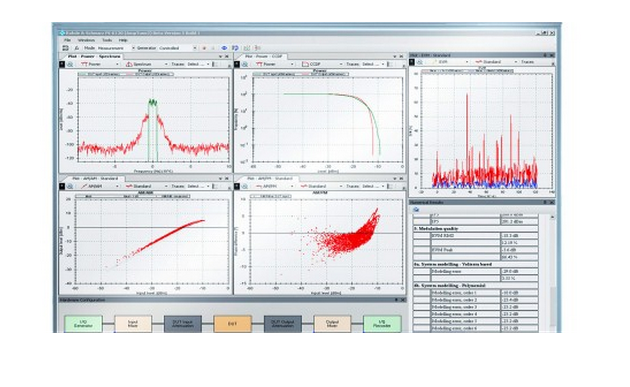Click the zoom magnifier icon in CCDF plot
This screenshot has width=630, height=387.
tap(245, 64)
